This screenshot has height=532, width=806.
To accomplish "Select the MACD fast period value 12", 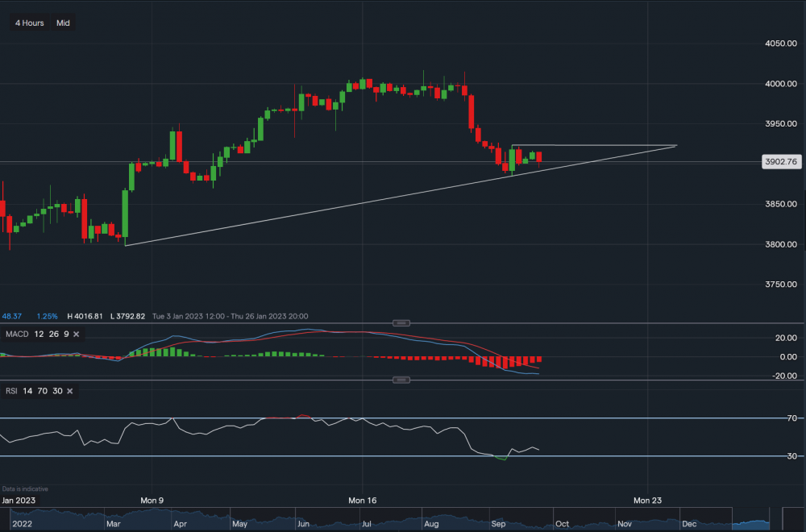I will click(x=38, y=334).
